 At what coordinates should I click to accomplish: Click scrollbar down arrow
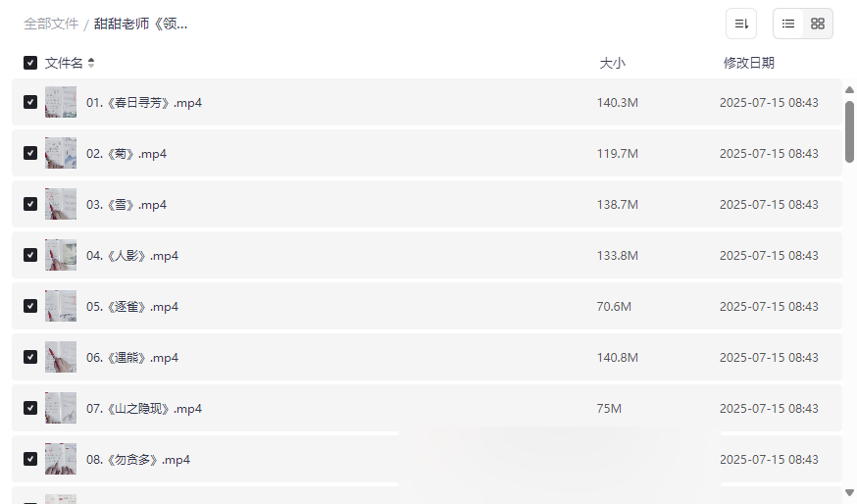(849, 492)
